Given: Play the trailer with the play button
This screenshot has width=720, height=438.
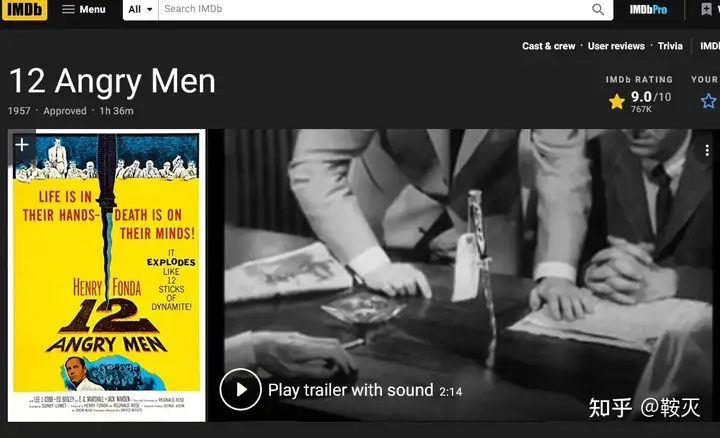Looking at the screenshot, I should (241, 389).
